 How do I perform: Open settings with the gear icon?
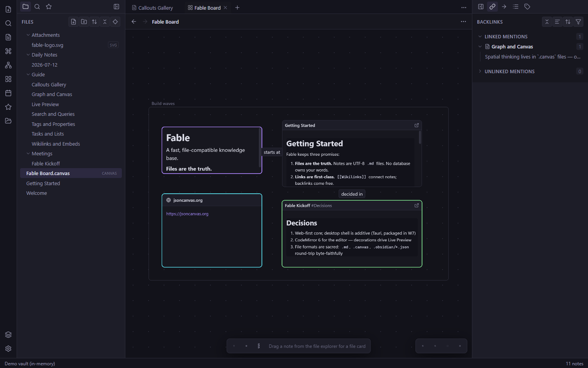pos(8,349)
